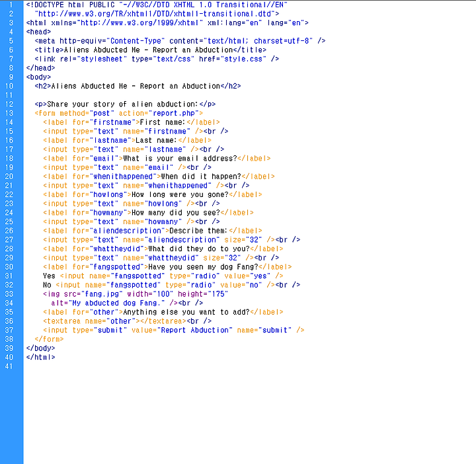Viewport: 476px width, 464px height.
Task: Click the label 'Last name:' line
Action: point(127,140)
